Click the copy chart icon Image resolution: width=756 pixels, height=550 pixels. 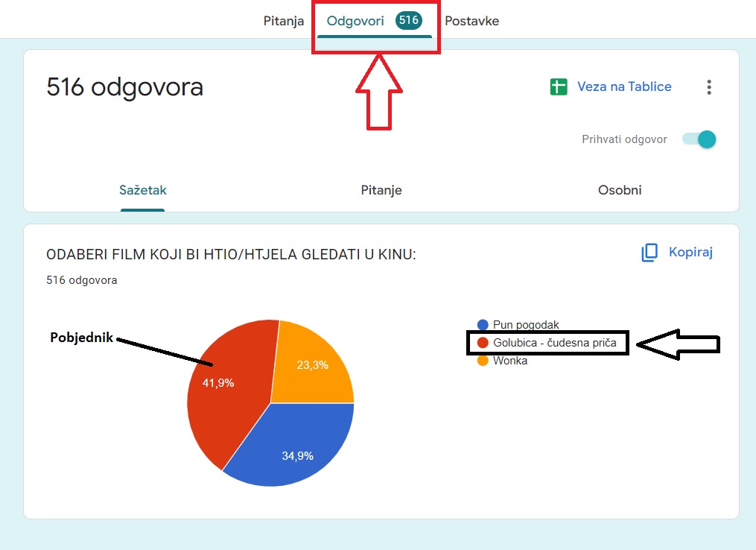pyautogui.click(x=649, y=253)
